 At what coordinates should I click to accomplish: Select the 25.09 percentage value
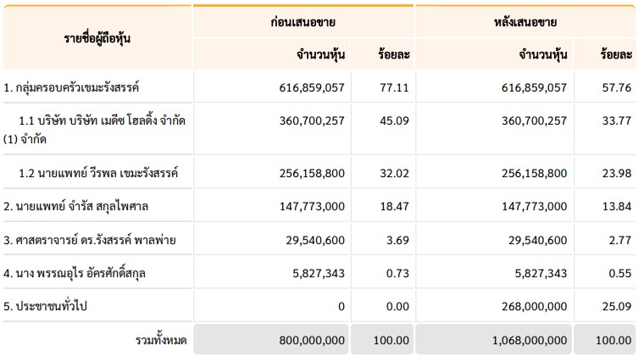(617, 306)
